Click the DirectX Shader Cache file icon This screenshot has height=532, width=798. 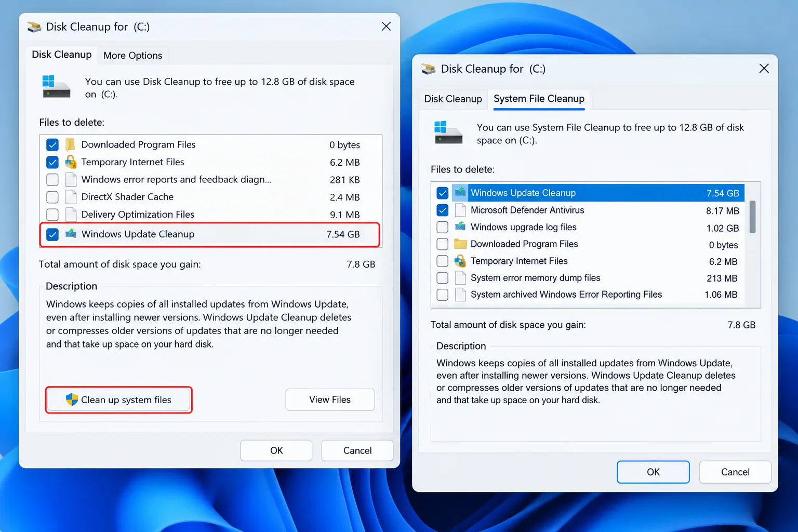pos(71,197)
